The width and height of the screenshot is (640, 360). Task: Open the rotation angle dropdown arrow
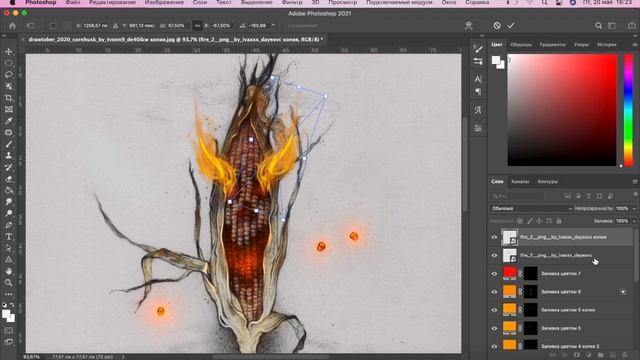273,26
